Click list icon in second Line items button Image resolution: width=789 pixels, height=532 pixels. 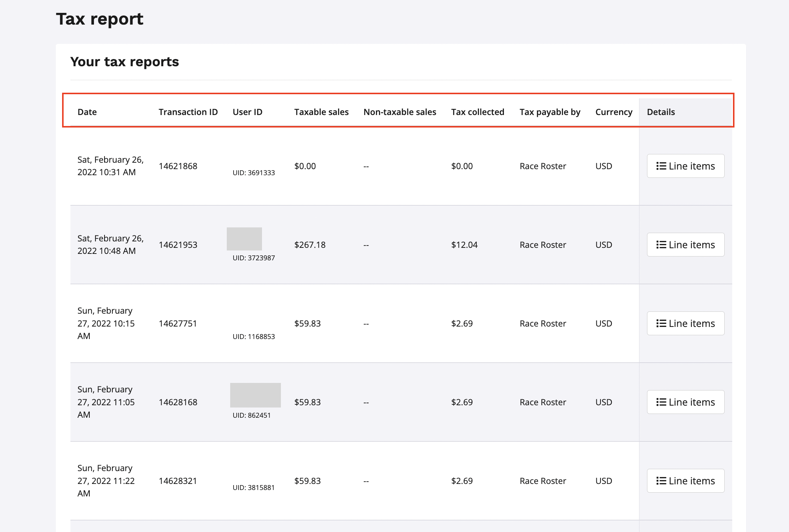coord(661,245)
